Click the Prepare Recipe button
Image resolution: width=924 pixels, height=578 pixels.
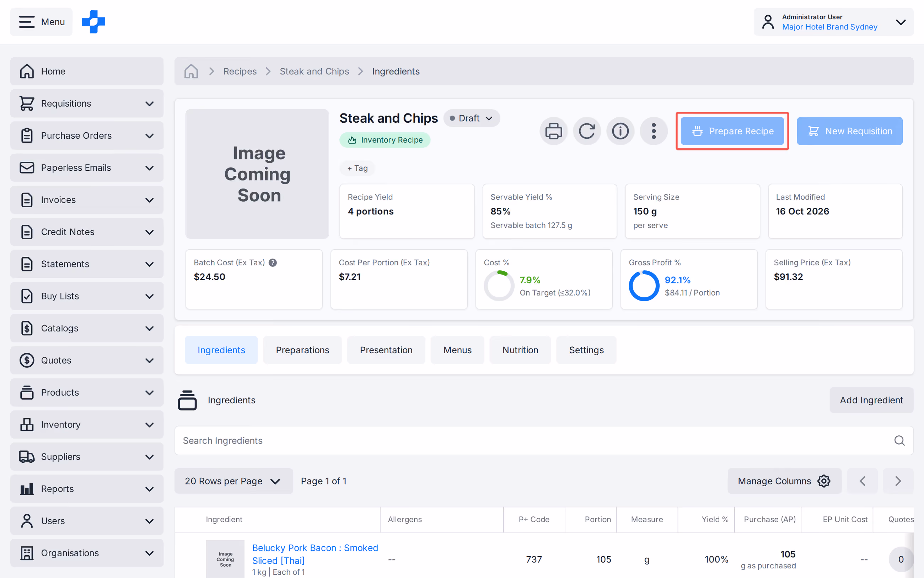[732, 131]
